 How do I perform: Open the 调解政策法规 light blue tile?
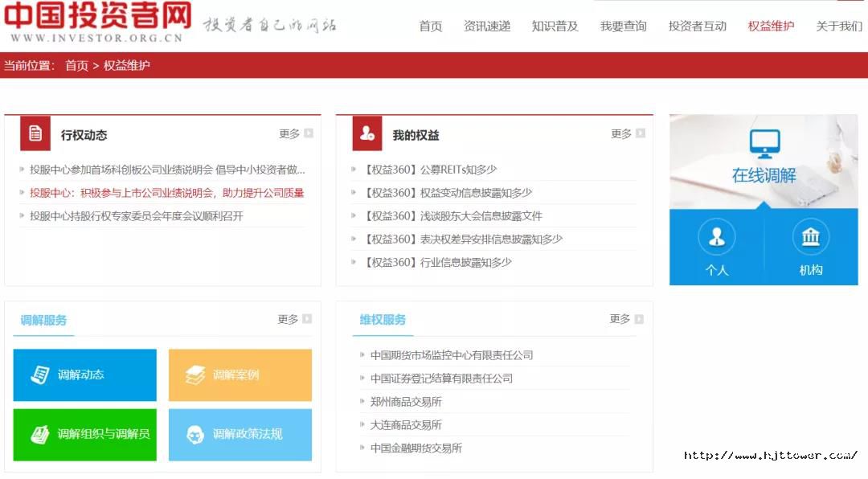click(x=240, y=434)
